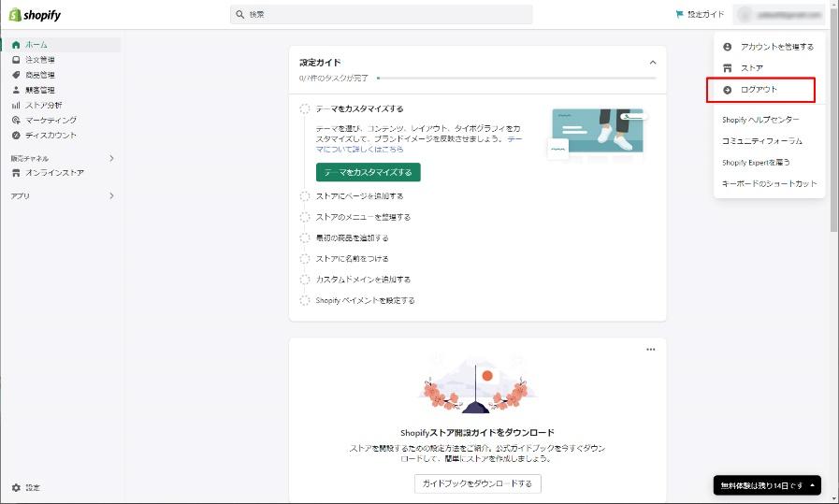Click the search magnifier icon
Viewport: 839px width, 504px height.
[240, 14]
